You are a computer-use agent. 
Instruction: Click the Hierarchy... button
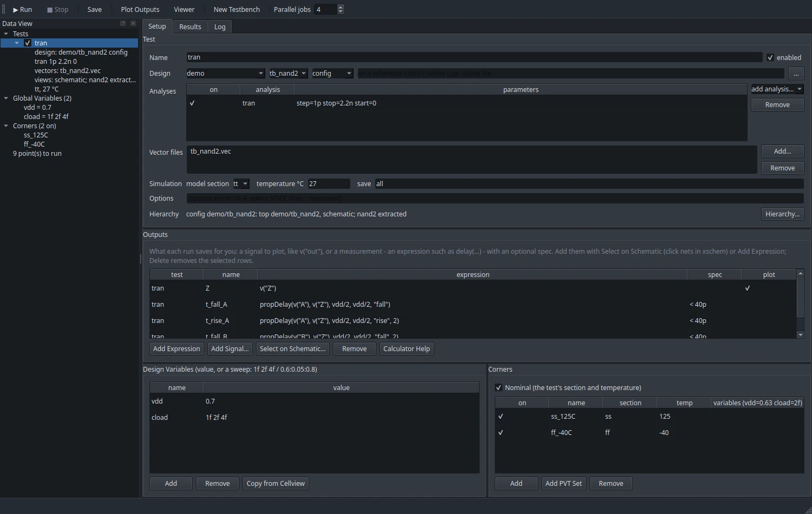(x=782, y=214)
